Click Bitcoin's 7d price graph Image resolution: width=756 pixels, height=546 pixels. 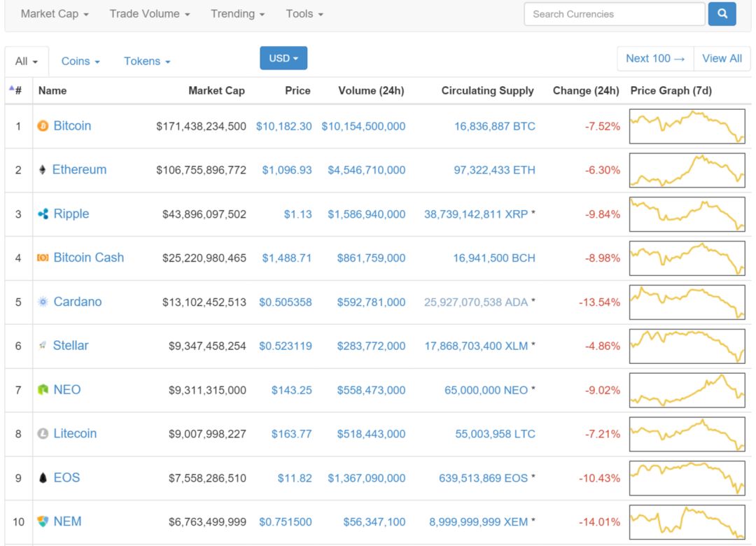(687, 127)
